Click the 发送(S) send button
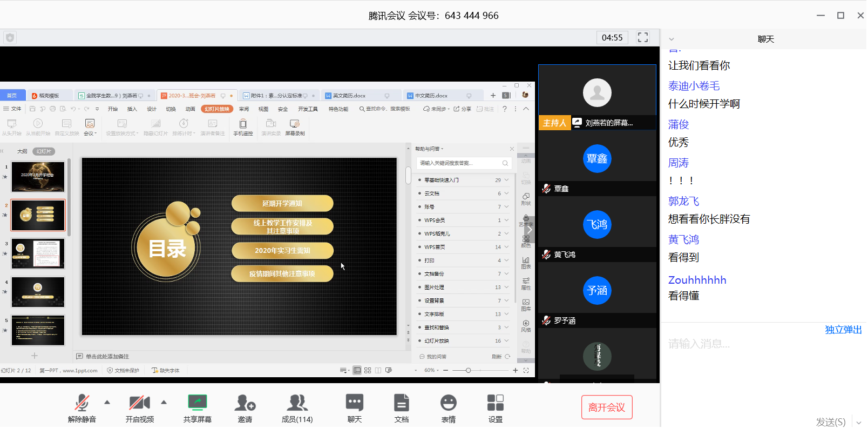This screenshot has height=428, width=868. pyautogui.click(x=831, y=422)
